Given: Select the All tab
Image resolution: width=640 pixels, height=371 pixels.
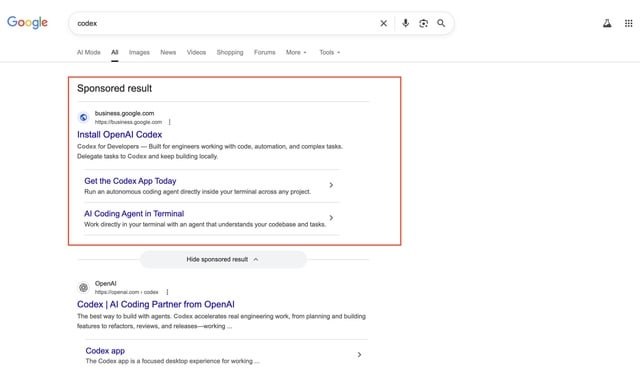Looking at the screenshot, I should 115,52.
